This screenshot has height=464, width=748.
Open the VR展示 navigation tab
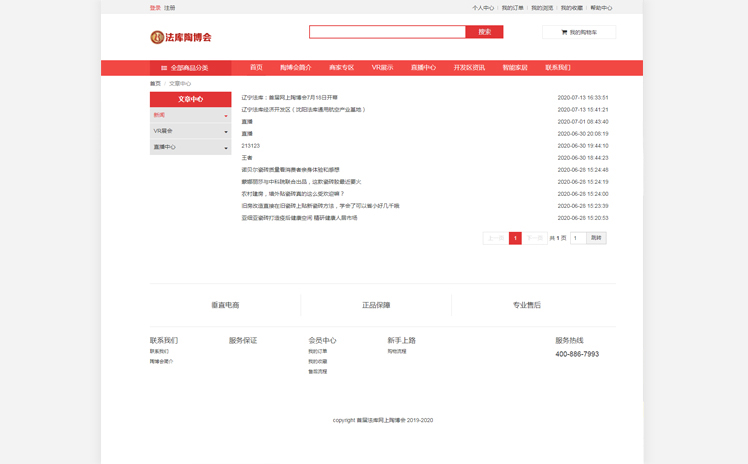pos(382,68)
